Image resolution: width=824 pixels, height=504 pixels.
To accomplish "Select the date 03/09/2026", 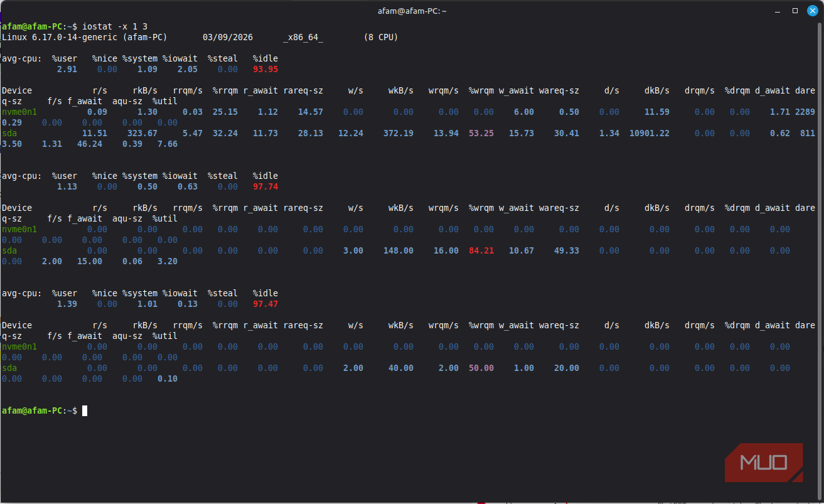I will [228, 37].
